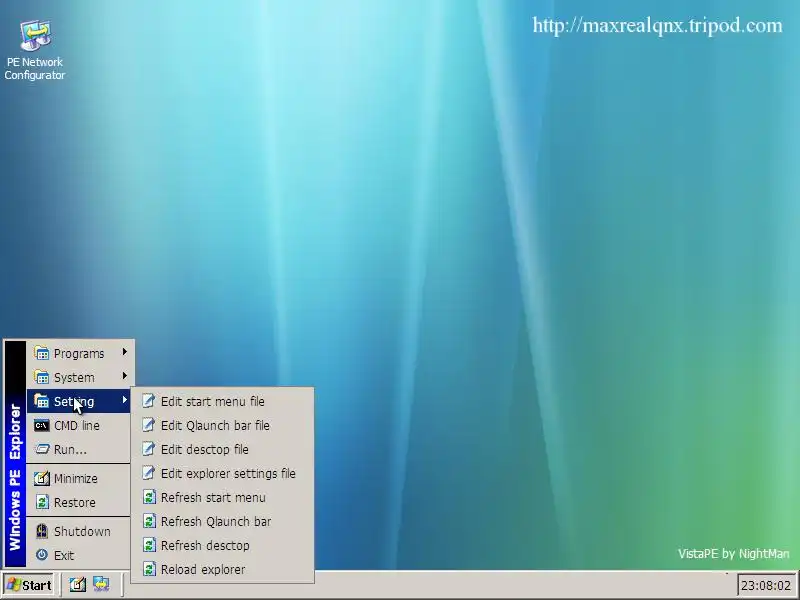The width and height of the screenshot is (800, 600).
Task: Click the Shutdown entry icon
Action: 42,531
